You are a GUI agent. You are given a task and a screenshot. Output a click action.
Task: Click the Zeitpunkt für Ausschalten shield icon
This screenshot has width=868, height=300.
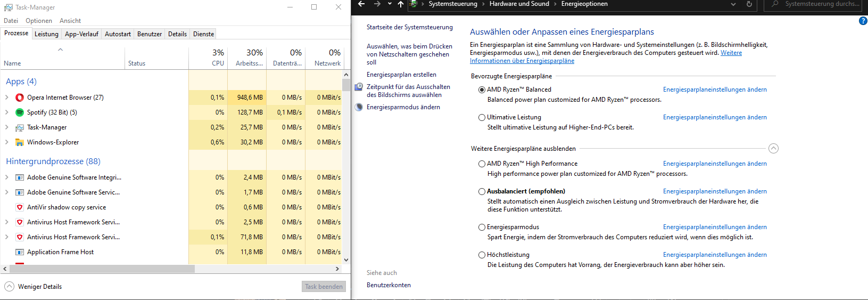(x=359, y=87)
